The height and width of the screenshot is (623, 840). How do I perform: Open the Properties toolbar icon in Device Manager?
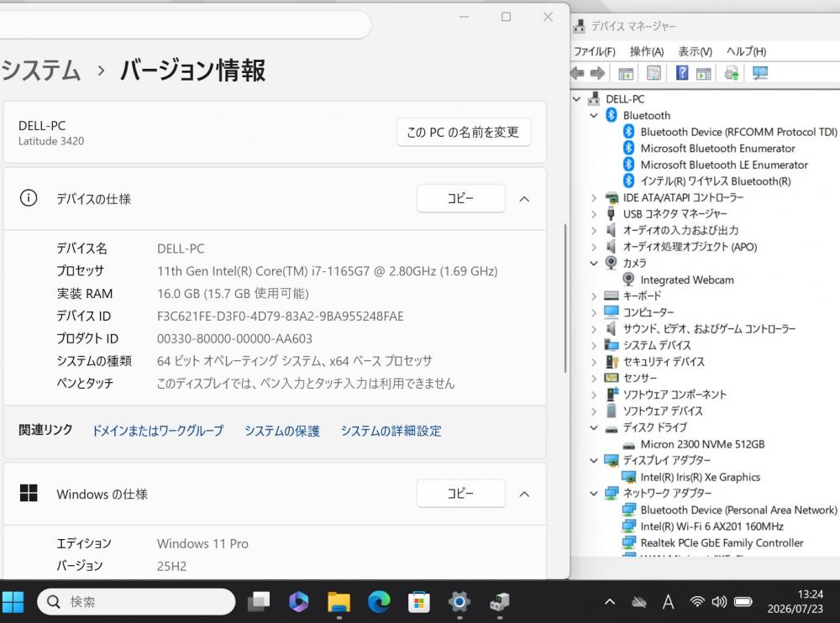point(654,73)
